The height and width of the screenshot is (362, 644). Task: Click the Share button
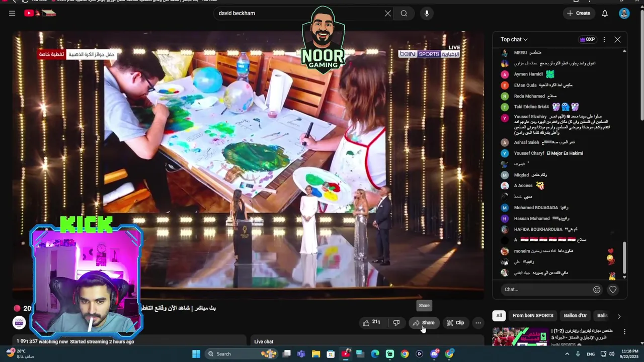(424, 323)
